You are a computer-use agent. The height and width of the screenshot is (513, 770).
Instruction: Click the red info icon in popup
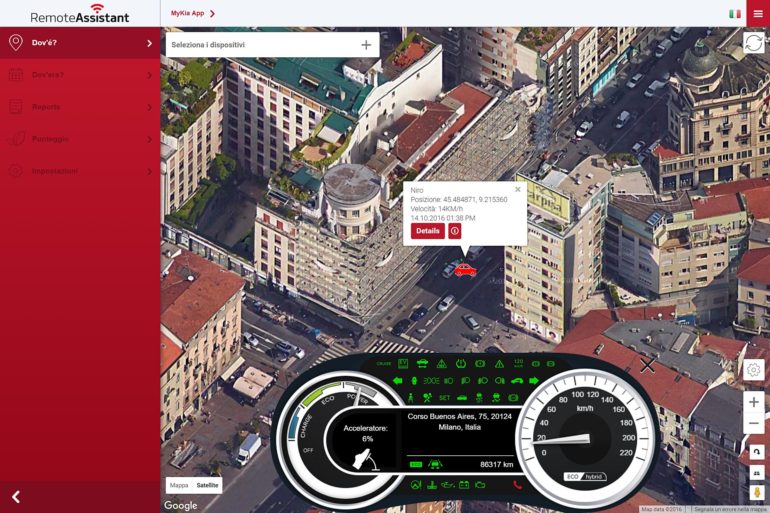(x=455, y=231)
